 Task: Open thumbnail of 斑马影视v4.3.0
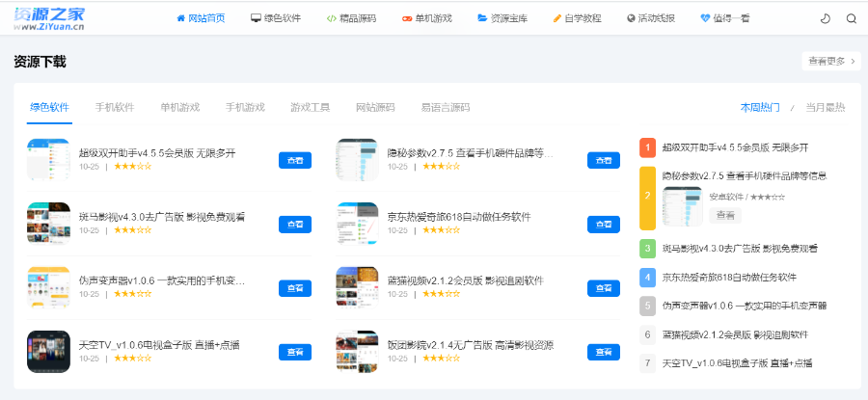(x=49, y=224)
